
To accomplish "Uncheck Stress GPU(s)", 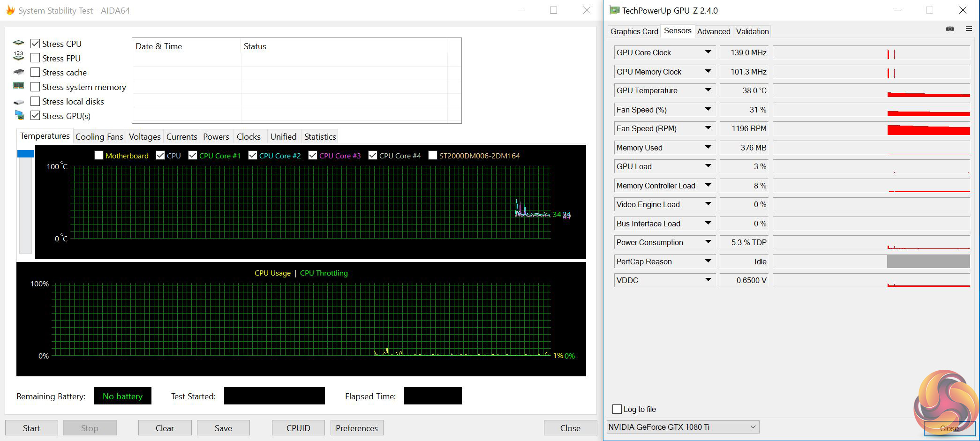I will click(35, 115).
